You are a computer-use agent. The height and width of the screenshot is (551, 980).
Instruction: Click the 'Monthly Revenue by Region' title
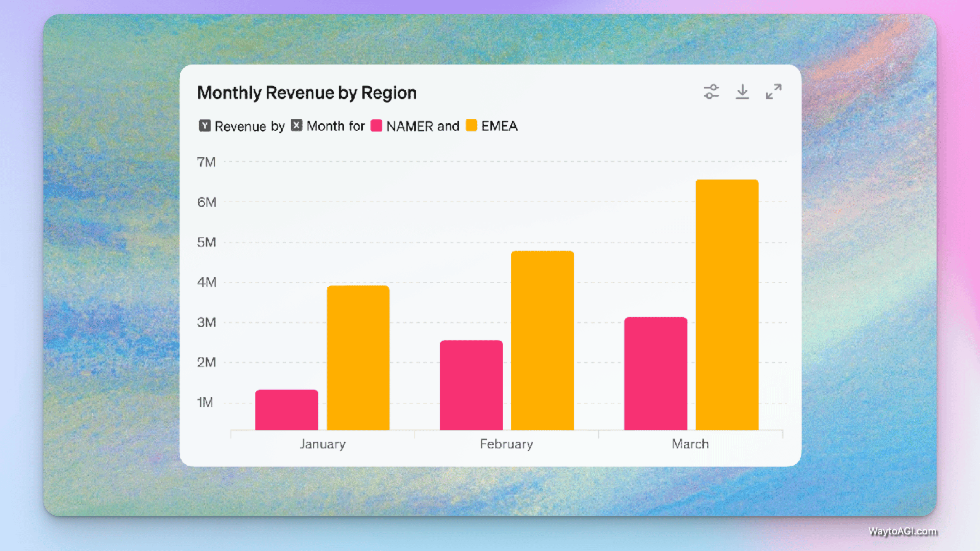307,93
